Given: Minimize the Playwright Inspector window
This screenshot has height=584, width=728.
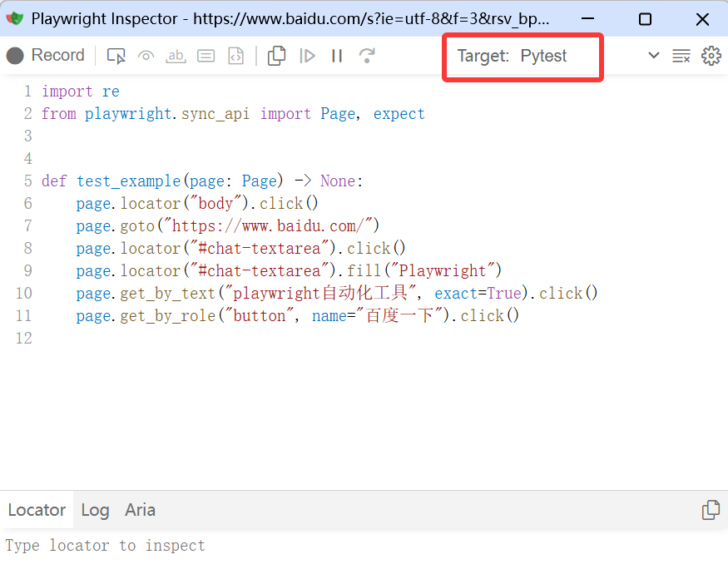Looking at the screenshot, I should click(x=587, y=18).
